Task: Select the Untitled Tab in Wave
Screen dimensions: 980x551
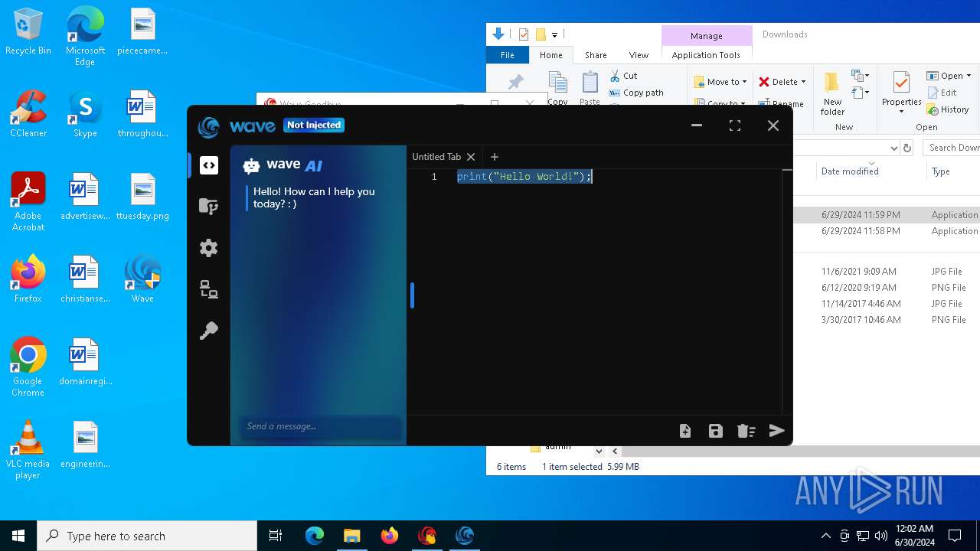Action: pyautogui.click(x=436, y=157)
